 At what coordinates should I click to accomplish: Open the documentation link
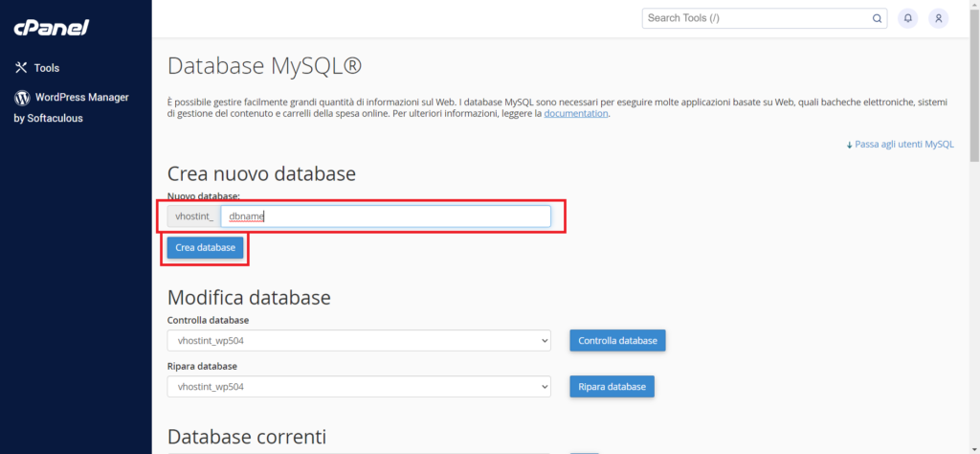tap(575, 114)
